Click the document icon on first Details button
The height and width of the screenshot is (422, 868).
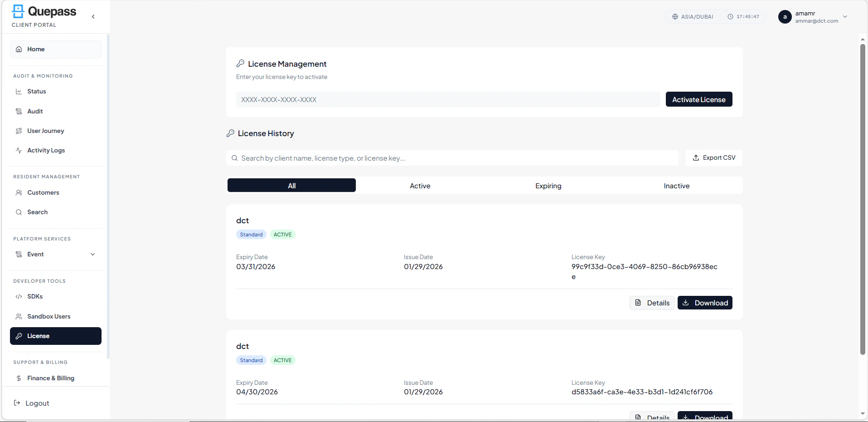click(638, 303)
